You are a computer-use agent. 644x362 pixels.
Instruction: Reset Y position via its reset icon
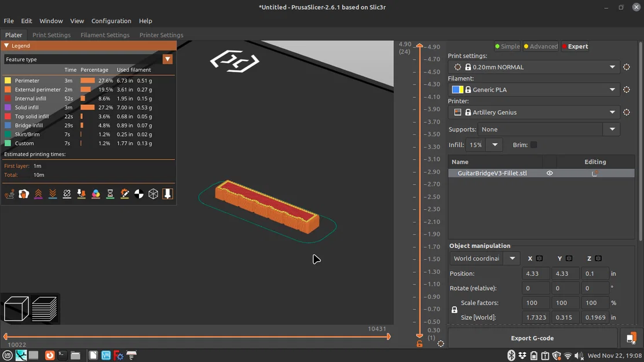569,258
